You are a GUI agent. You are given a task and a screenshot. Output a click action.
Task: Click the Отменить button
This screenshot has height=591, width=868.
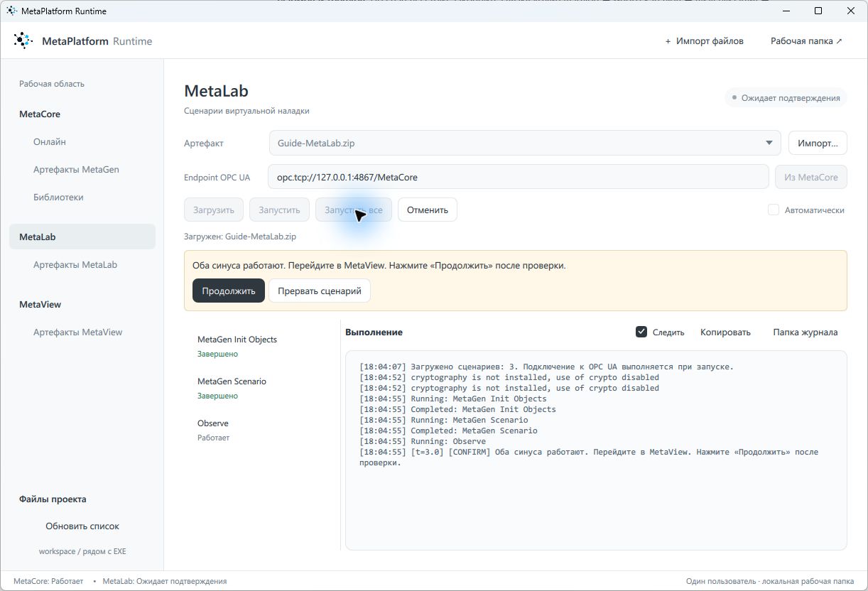[428, 210]
